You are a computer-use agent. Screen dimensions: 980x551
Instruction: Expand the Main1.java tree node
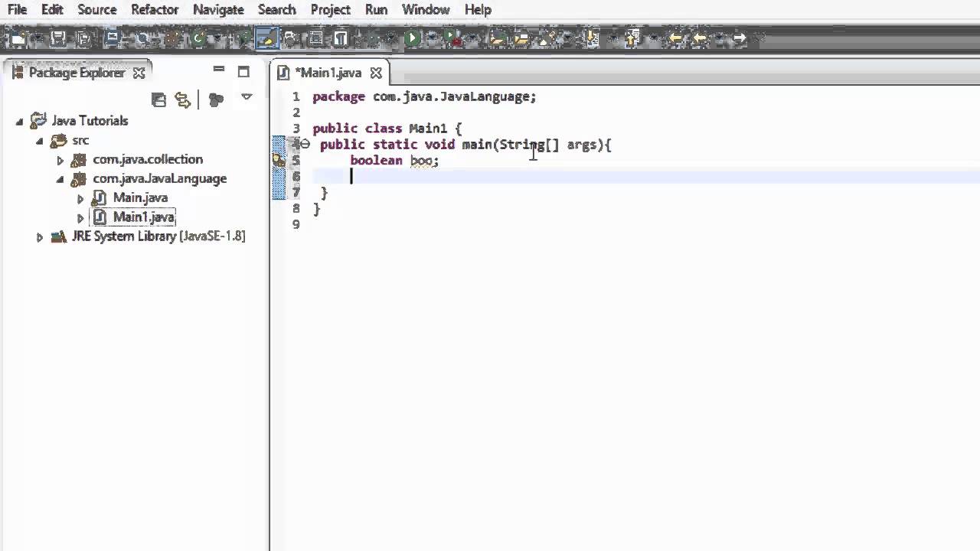point(80,217)
